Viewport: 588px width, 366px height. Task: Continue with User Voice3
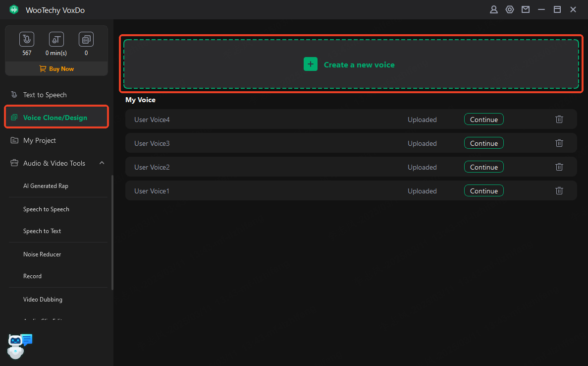(x=483, y=143)
